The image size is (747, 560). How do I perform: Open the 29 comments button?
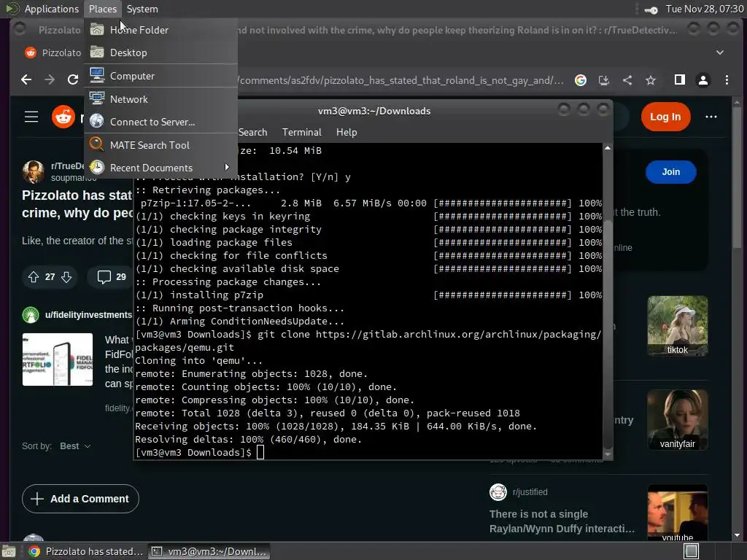[112, 276]
